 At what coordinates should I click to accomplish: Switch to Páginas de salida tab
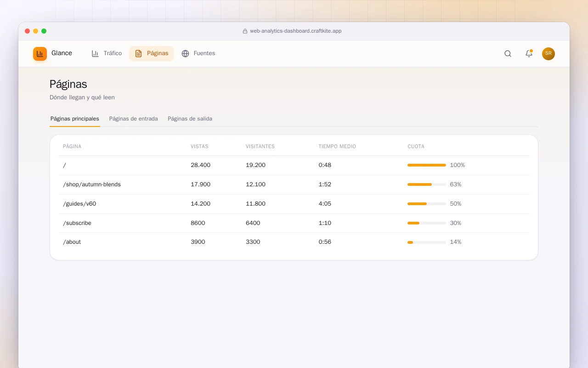point(190,119)
